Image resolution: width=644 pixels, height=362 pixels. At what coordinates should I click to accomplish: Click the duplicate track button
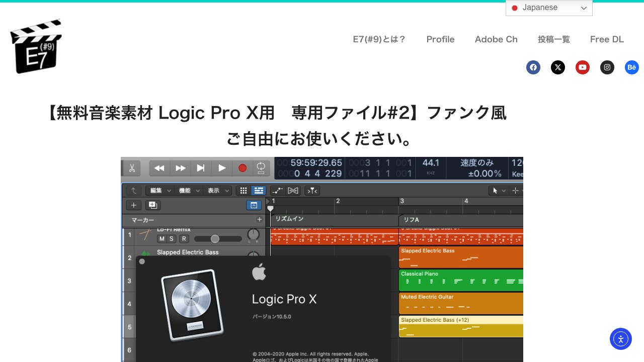153,205
